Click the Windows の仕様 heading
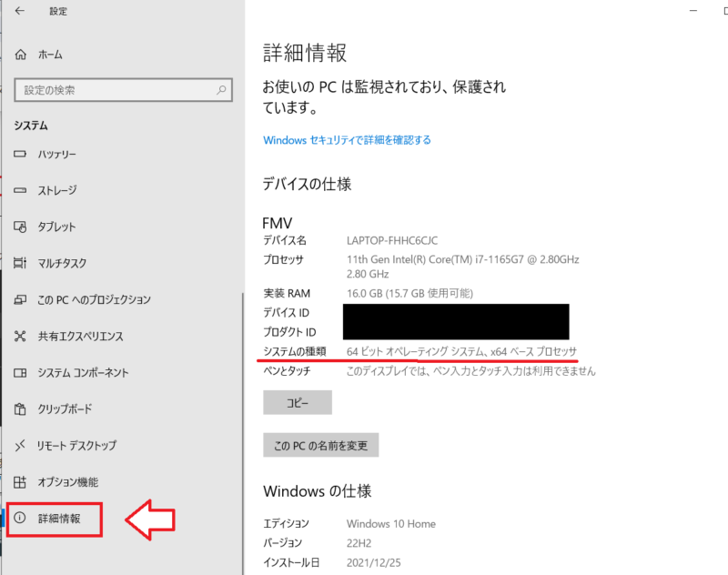 point(318,491)
